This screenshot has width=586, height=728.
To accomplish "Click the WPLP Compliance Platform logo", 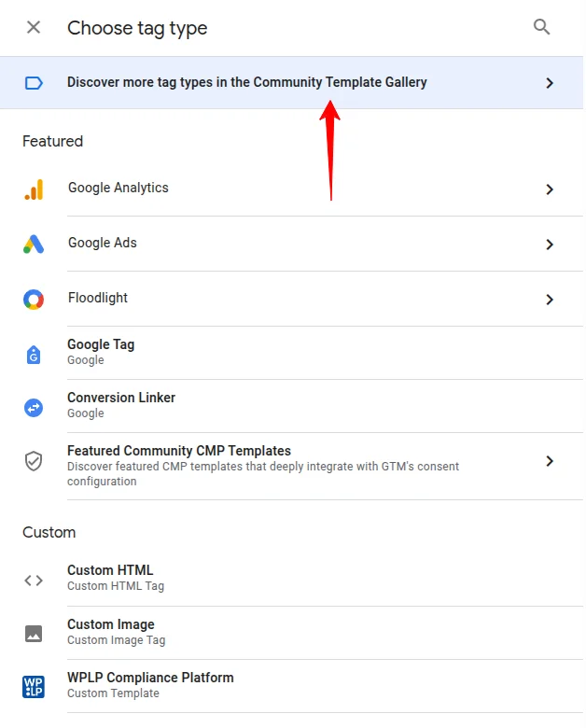I will click(x=34, y=687).
